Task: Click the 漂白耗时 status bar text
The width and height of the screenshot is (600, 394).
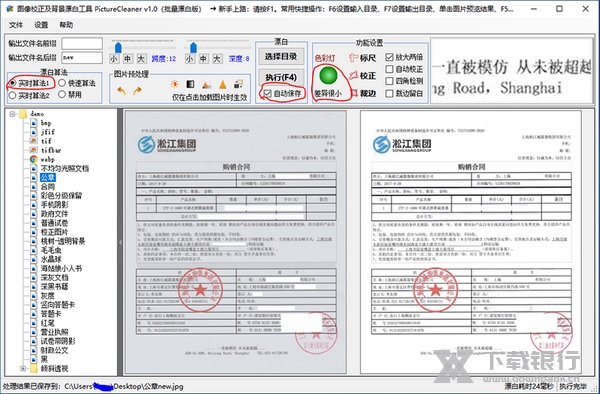Action: click(x=529, y=386)
